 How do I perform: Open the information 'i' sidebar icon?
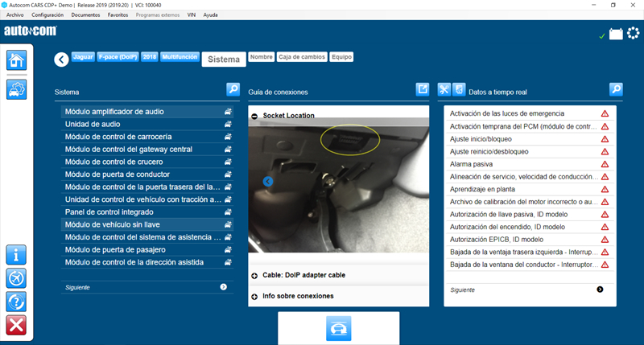pyautogui.click(x=16, y=255)
